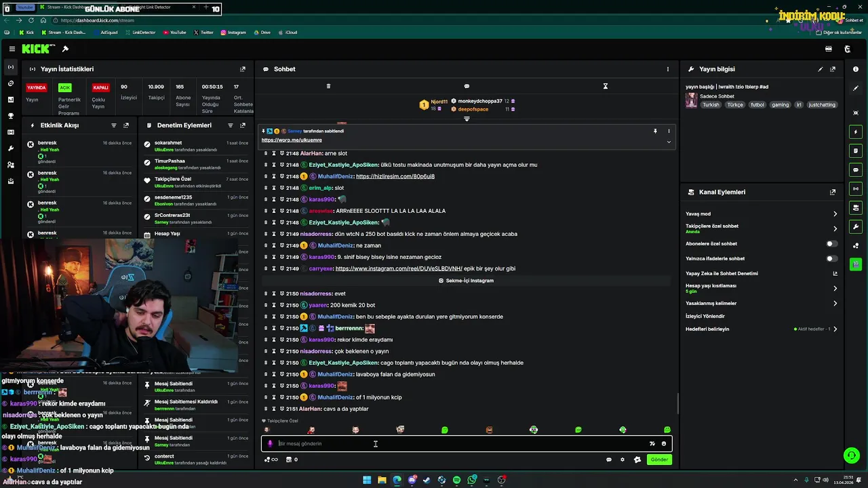
Task: Open MuhalifDeniz's hizliresim.com link
Action: coord(395,176)
